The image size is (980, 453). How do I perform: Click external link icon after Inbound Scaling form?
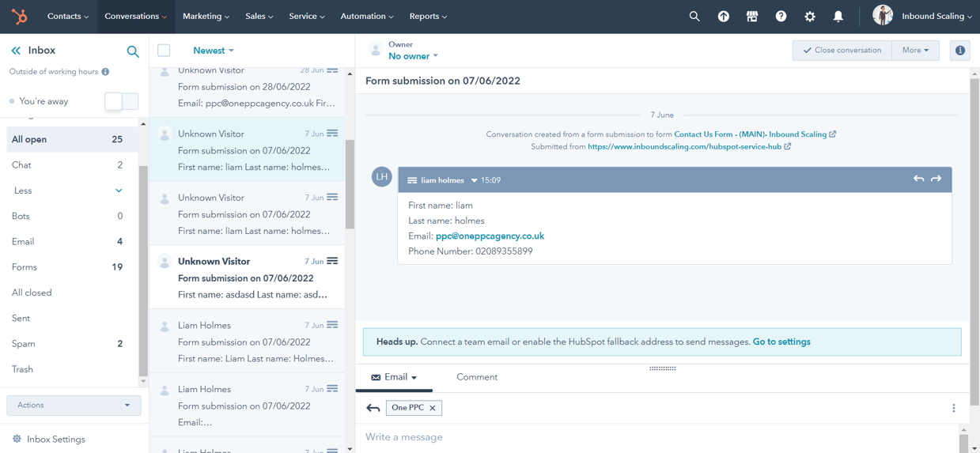pyautogui.click(x=833, y=134)
